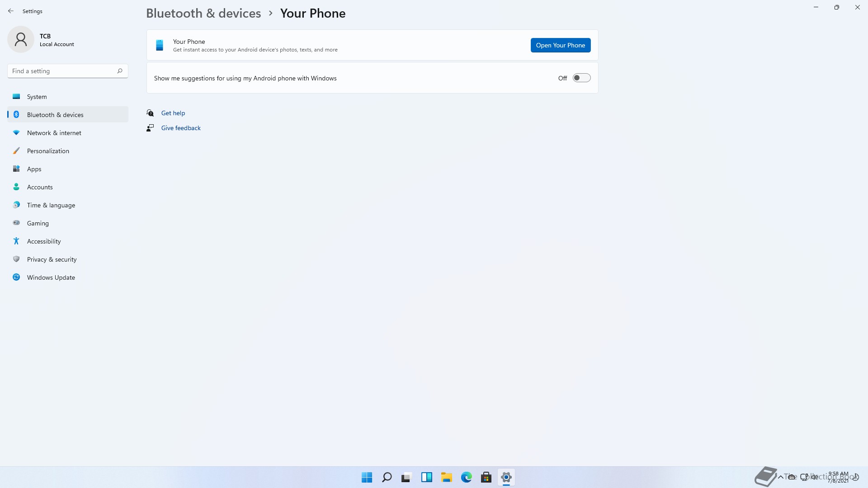
Task: Open Privacy & security settings
Action: [x=68, y=259]
